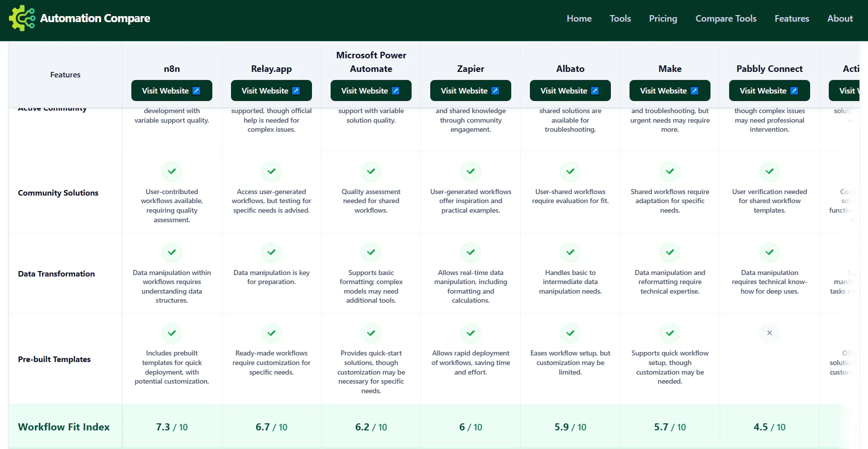This screenshot has width=868, height=449.
Task: Click the Zapier Data Transformation checkmark
Action: (x=470, y=252)
